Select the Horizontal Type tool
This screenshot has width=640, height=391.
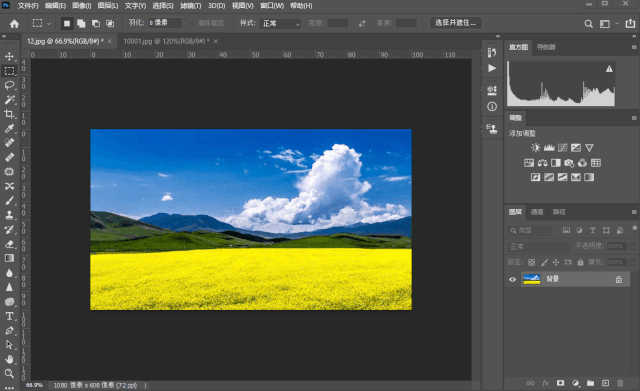[x=9, y=316]
